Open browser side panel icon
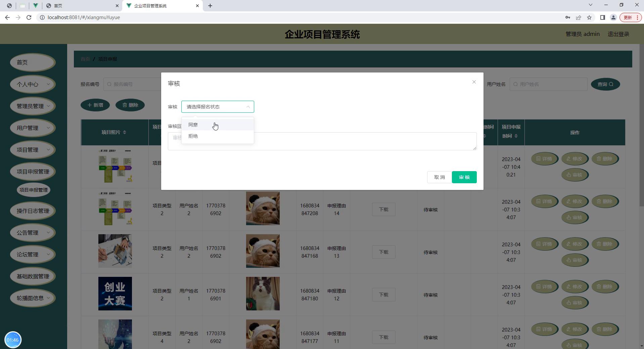The width and height of the screenshot is (644, 349). point(603,17)
